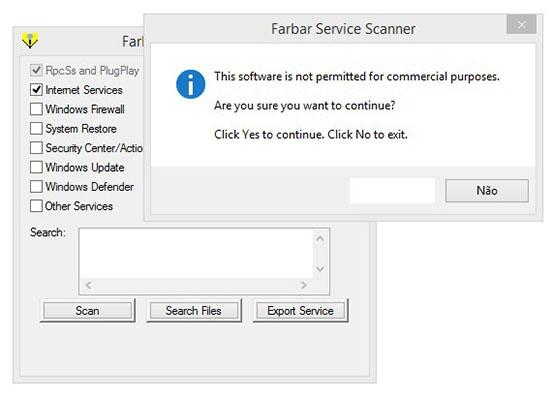This screenshot has height=400, width=552.
Task: Check the Other Services box
Action: (36, 206)
